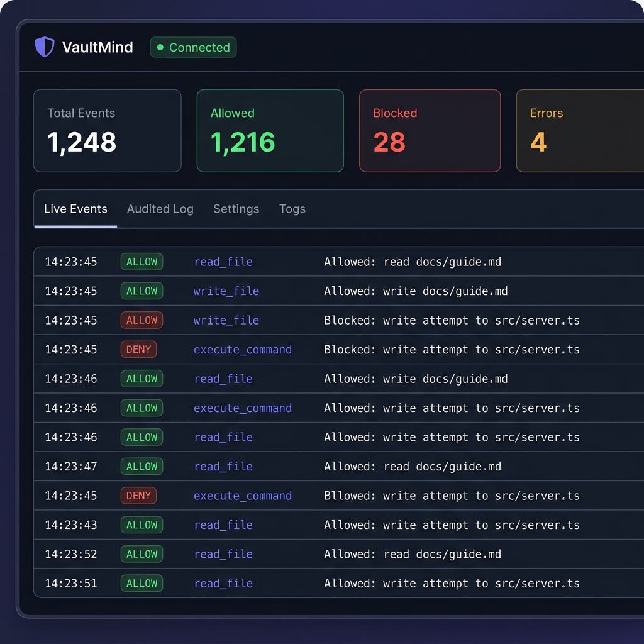This screenshot has width=644, height=644.
Task: Select the timestamp 14:23:52
Action: tap(70, 554)
